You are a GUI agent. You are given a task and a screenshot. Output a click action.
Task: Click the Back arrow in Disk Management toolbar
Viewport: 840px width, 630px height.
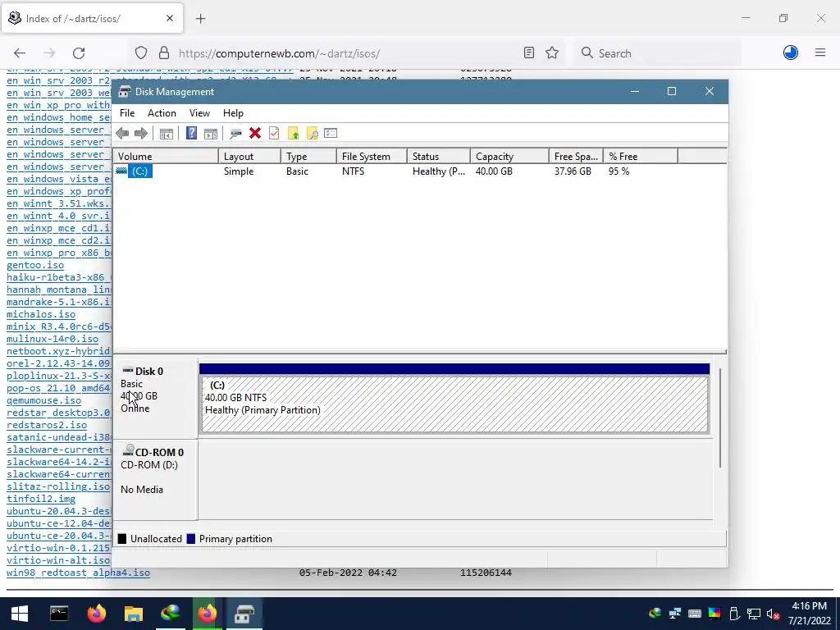point(122,134)
